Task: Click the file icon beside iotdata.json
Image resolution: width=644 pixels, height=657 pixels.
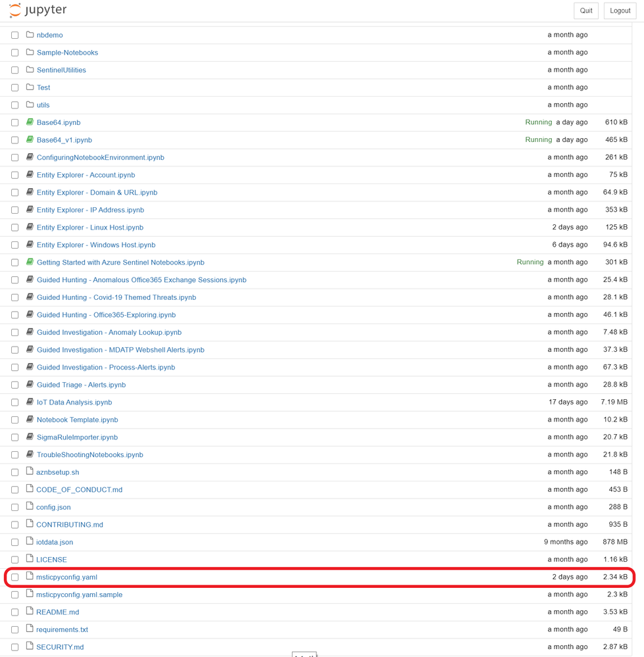Action: [30, 541]
